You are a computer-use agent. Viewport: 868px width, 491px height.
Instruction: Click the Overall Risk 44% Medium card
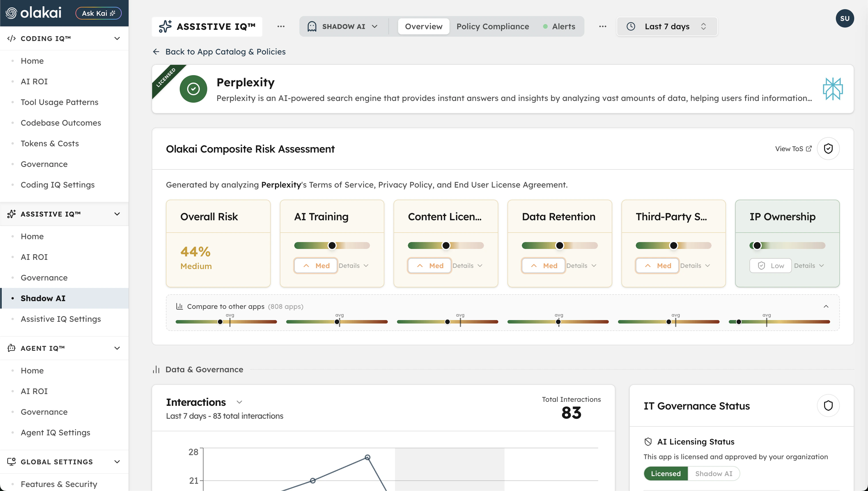218,243
